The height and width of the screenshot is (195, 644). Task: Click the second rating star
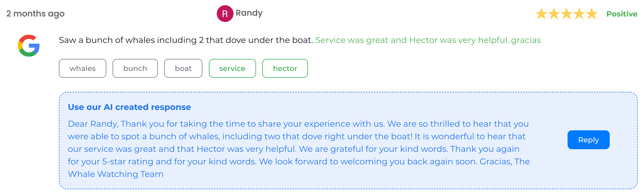(x=554, y=14)
